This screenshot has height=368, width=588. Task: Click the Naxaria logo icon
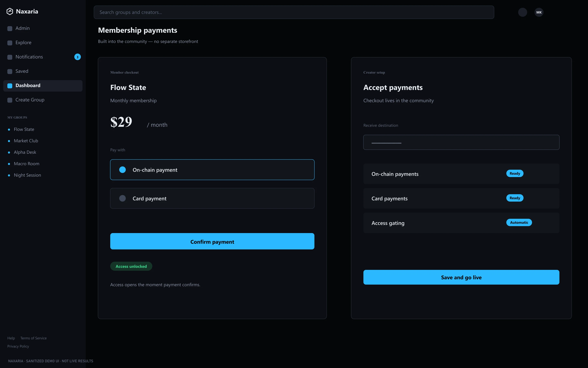(x=10, y=11)
